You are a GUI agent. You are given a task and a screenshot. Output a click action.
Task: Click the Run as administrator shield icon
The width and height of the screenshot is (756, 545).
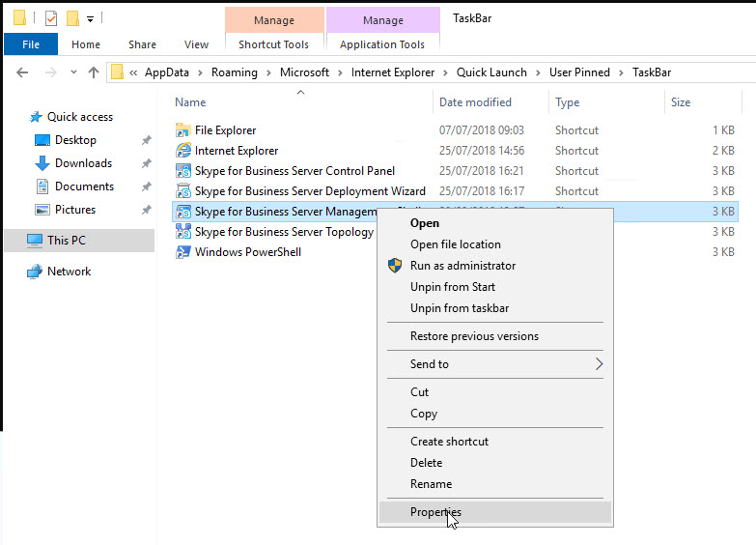[x=395, y=266]
